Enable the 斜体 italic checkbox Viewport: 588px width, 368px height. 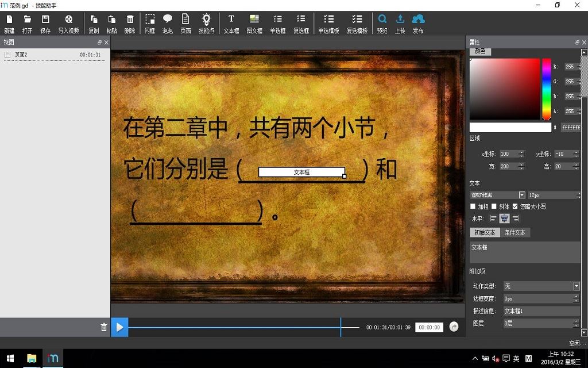click(494, 206)
